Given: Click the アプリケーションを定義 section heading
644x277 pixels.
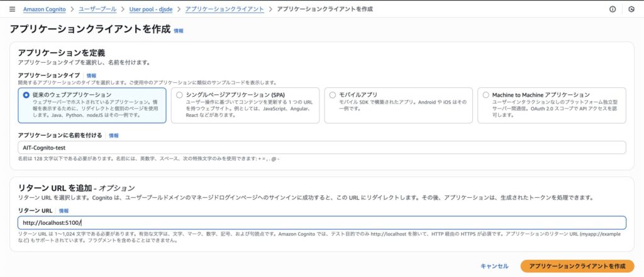Looking at the screenshot, I should 62,53.
